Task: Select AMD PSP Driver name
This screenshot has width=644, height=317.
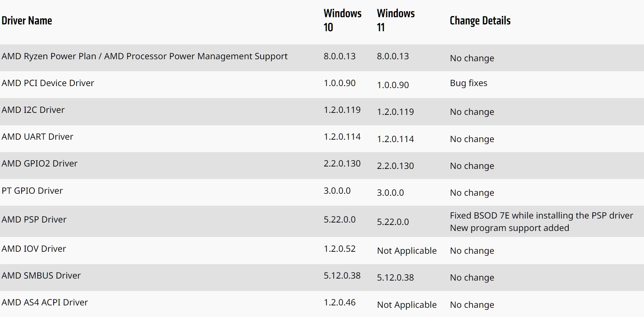Action: [x=34, y=220]
